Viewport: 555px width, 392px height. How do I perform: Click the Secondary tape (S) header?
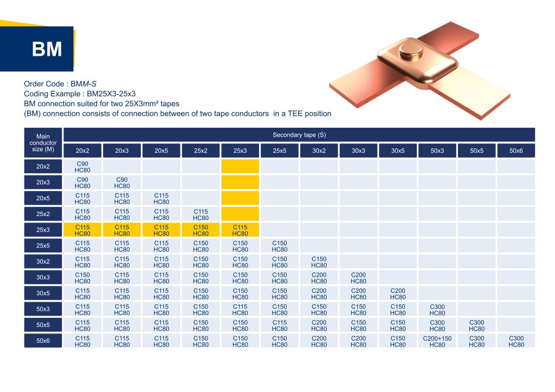pos(299,135)
